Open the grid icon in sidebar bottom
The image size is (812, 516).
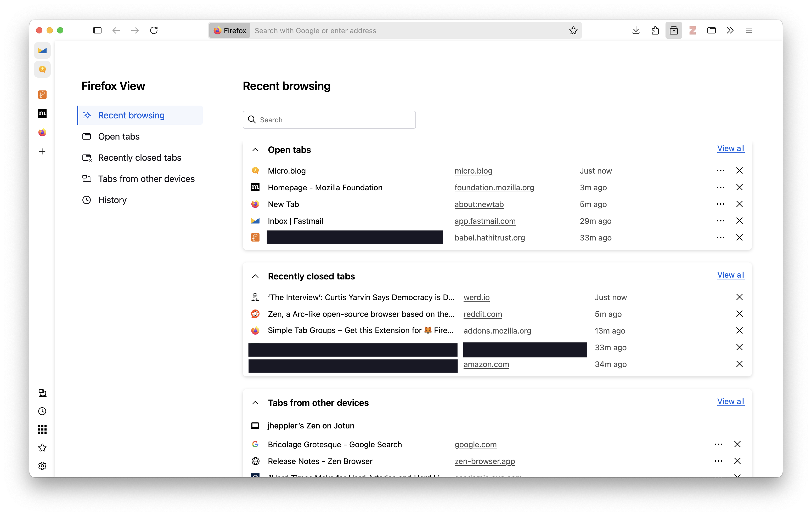click(x=42, y=429)
